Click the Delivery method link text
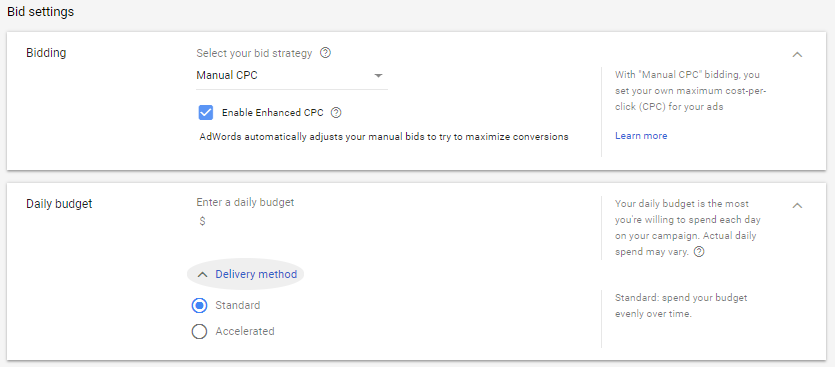The height and width of the screenshot is (367, 835). click(x=256, y=275)
